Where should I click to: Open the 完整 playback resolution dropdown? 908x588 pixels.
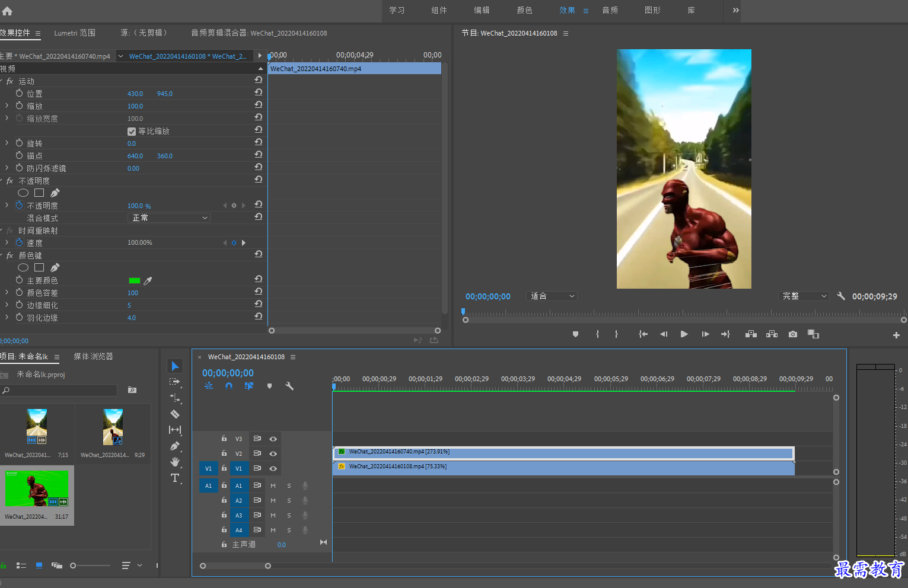[804, 296]
